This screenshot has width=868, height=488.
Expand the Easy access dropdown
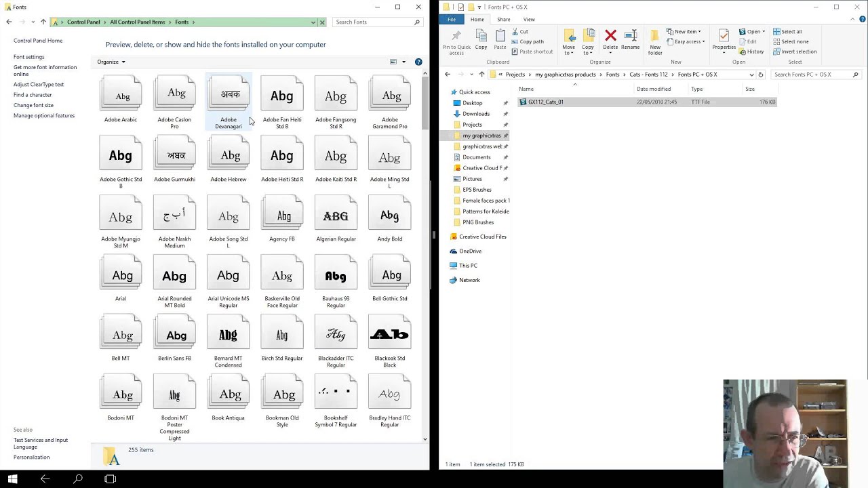click(686, 41)
